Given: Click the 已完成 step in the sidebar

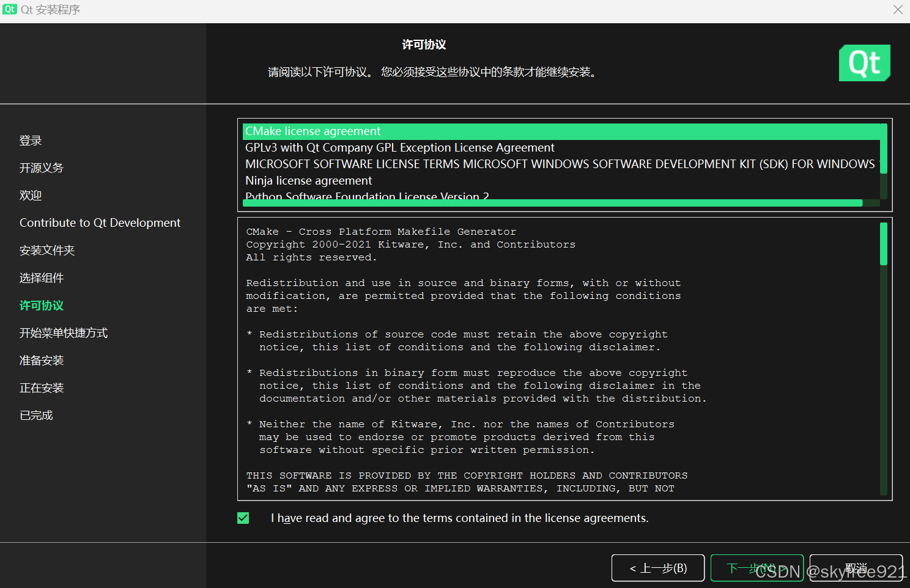Looking at the screenshot, I should coord(36,416).
